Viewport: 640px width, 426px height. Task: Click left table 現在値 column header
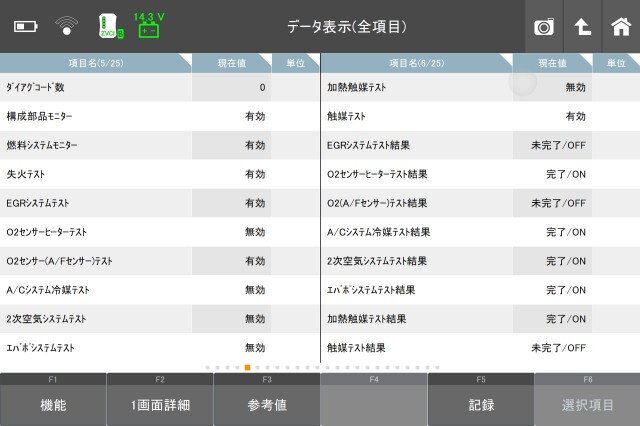(231, 63)
